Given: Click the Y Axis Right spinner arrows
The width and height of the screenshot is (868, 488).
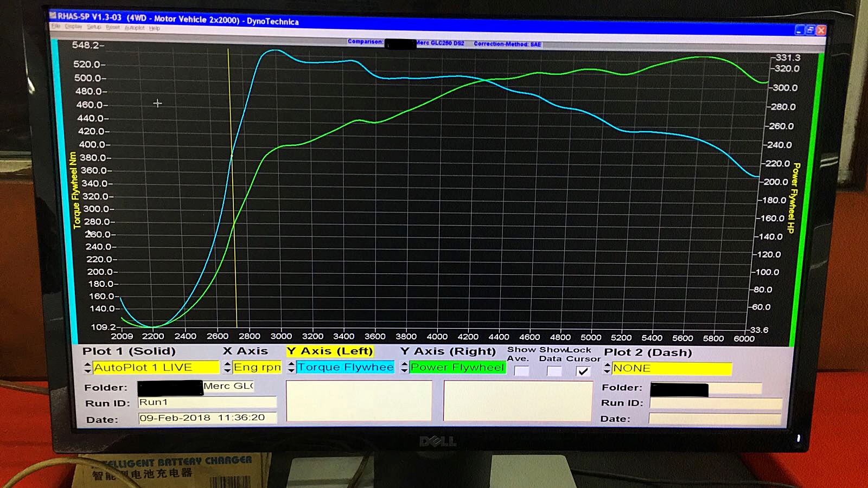Looking at the screenshot, I should (x=404, y=367).
